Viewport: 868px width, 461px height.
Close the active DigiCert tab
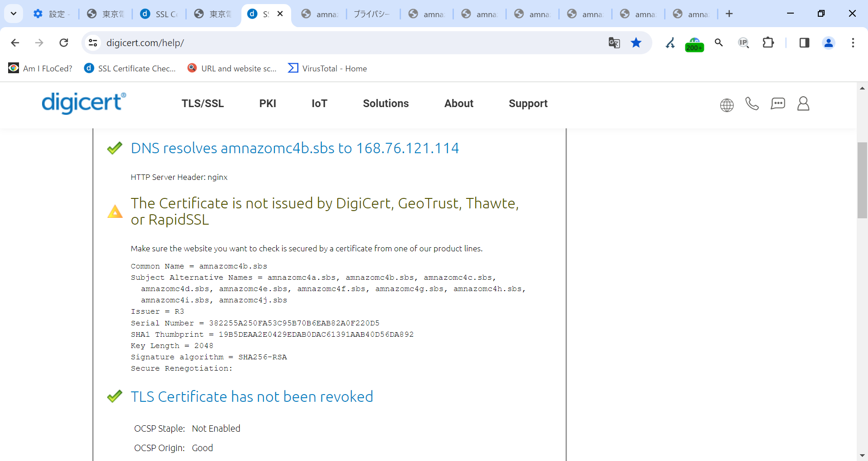280,14
